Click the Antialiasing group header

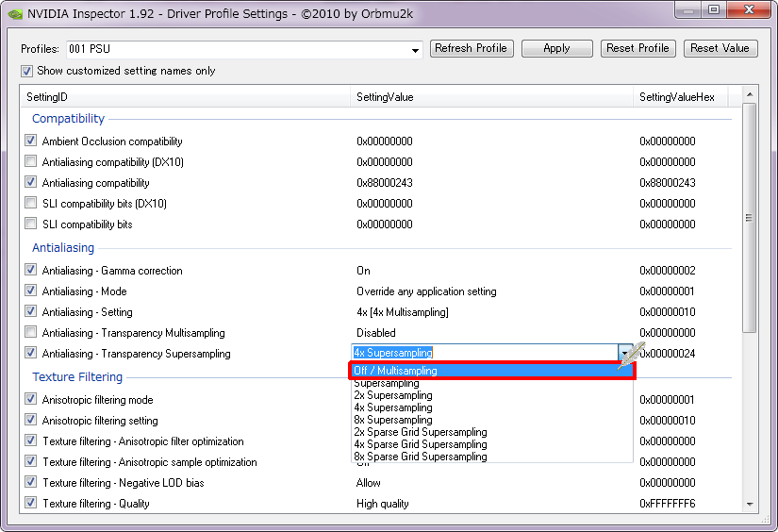coord(63,248)
